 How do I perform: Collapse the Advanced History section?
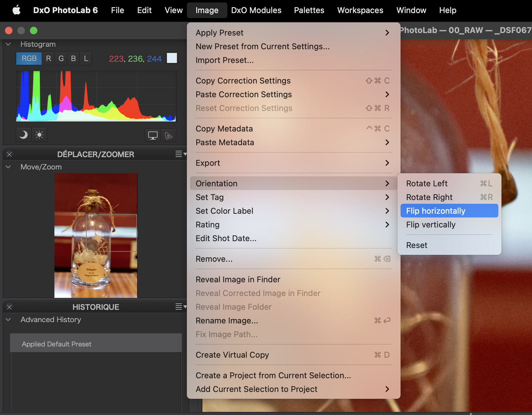point(8,320)
